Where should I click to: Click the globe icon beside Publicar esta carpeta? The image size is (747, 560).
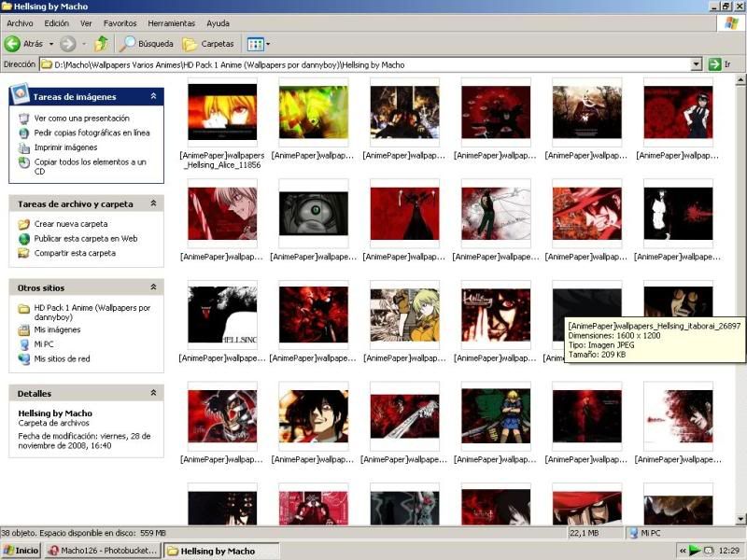[24, 239]
